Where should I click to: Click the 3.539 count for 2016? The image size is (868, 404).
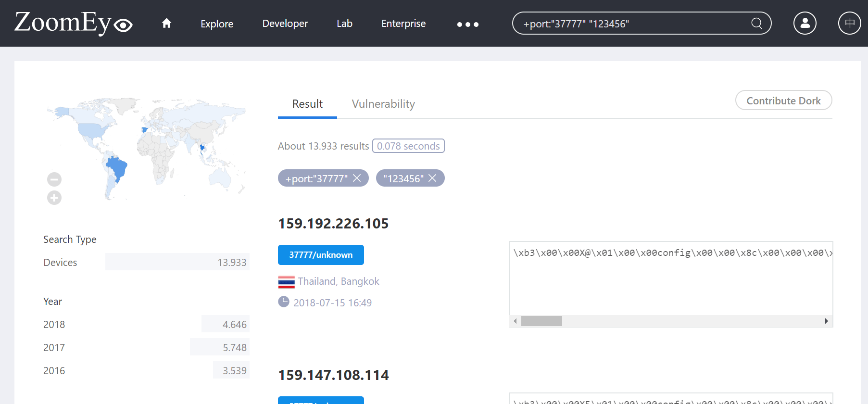point(234,371)
